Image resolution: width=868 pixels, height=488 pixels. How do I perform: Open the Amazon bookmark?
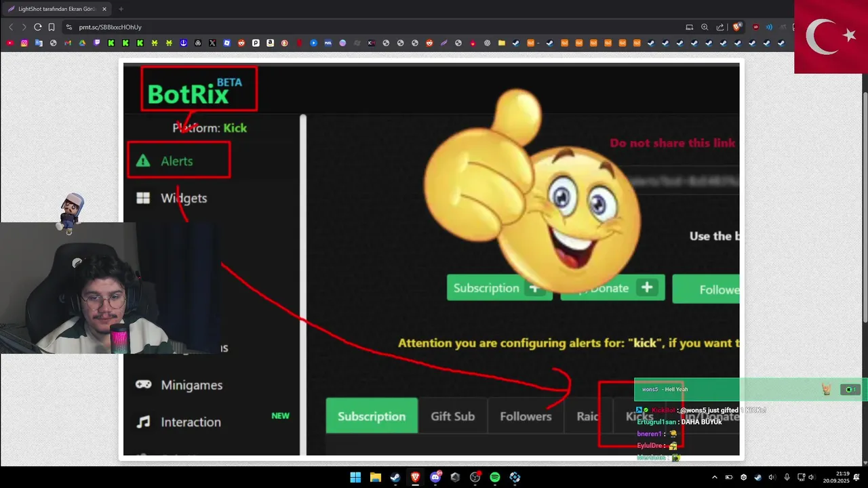point(270,43)
